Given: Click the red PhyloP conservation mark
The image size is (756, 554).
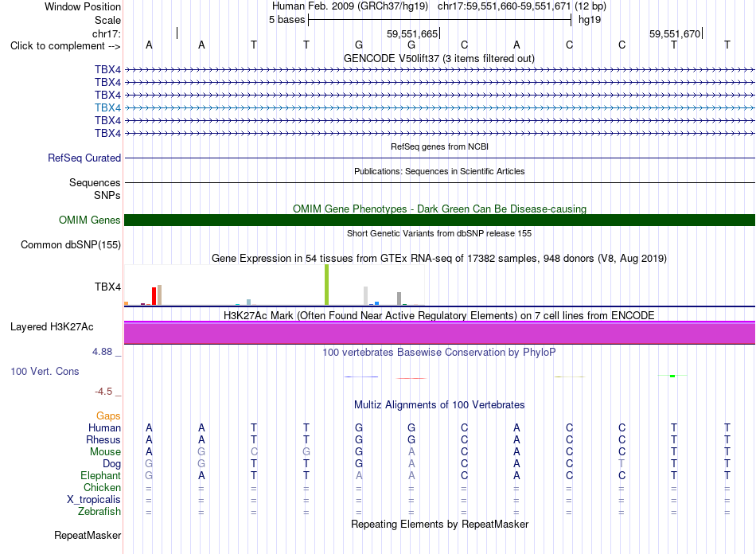Looking at the screenshot, I should [x=411, y=379].
